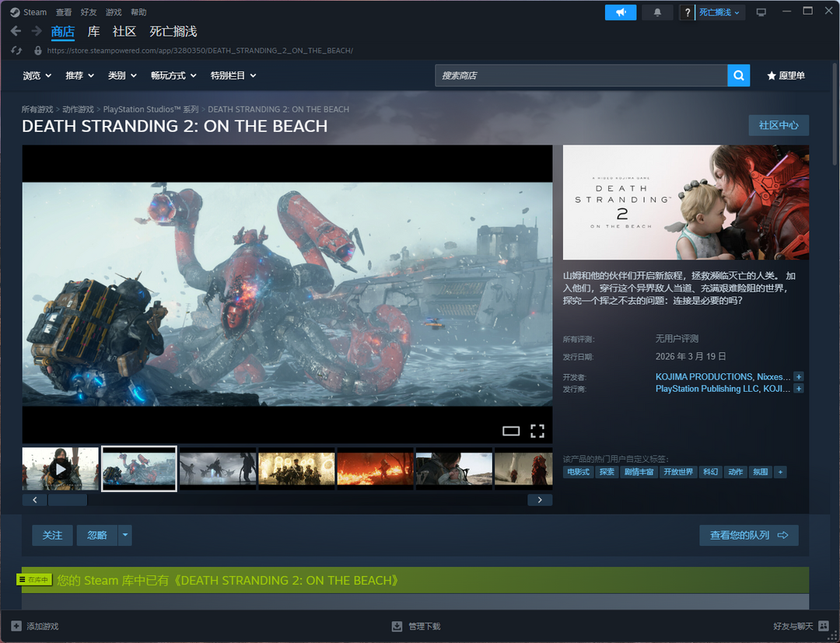Expand the developer list plus button
This screenshot has width=840, height=643.
click(798, 377)
